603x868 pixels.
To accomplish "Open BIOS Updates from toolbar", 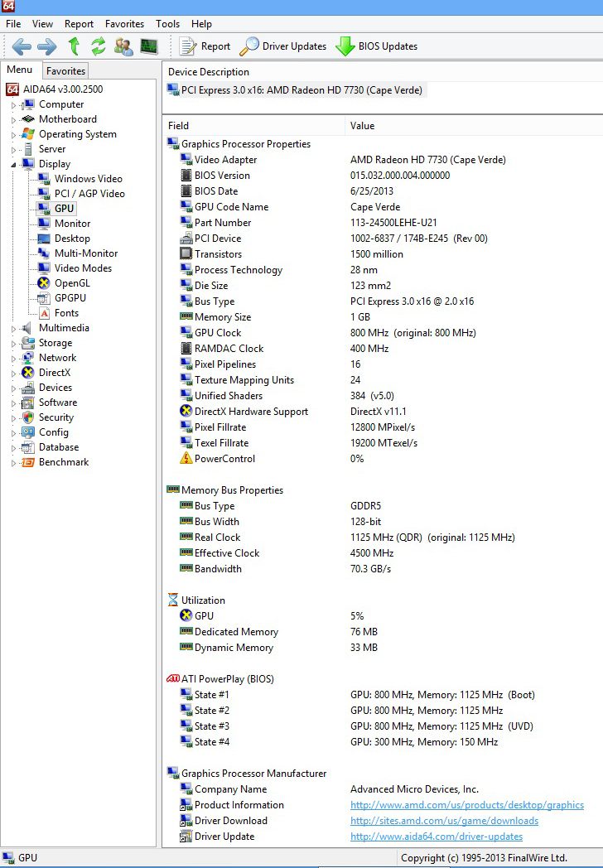I will [377, 46].
